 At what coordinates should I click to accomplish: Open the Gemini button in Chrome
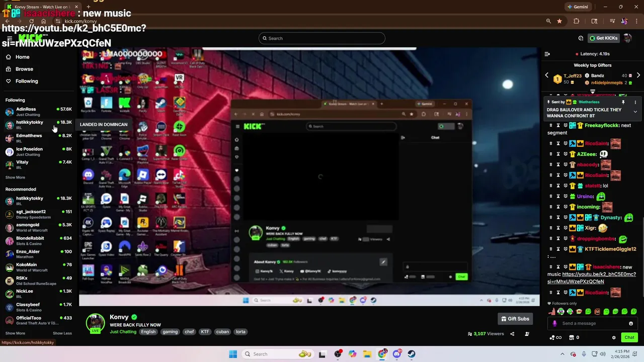coord(577,7)
